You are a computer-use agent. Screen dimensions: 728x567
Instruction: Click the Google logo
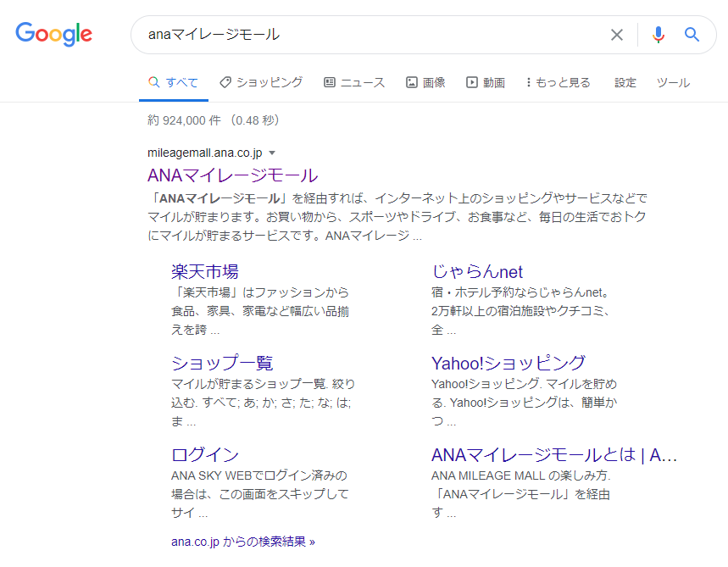pyautogui.click(x=53, y=34)
